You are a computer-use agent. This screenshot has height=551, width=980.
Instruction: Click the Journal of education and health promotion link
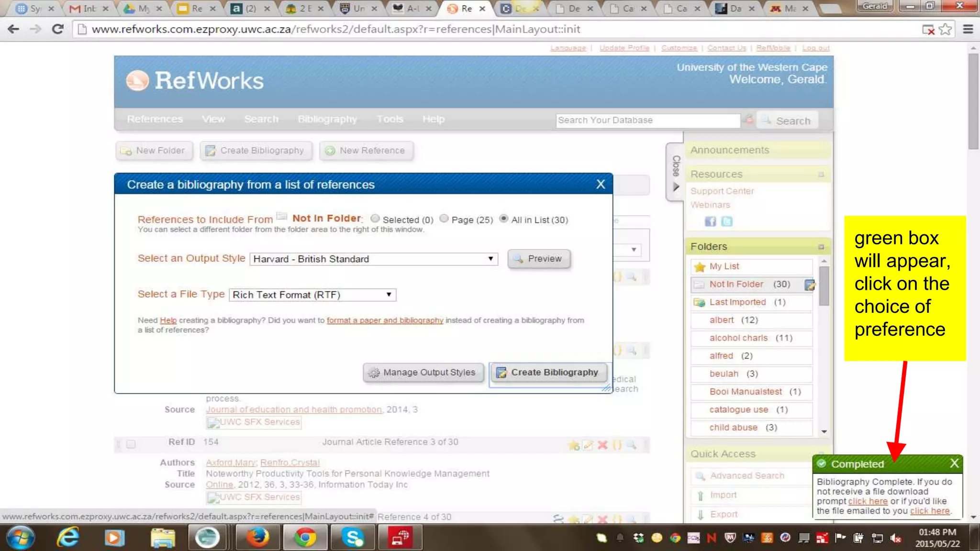(x=294, y=410)
